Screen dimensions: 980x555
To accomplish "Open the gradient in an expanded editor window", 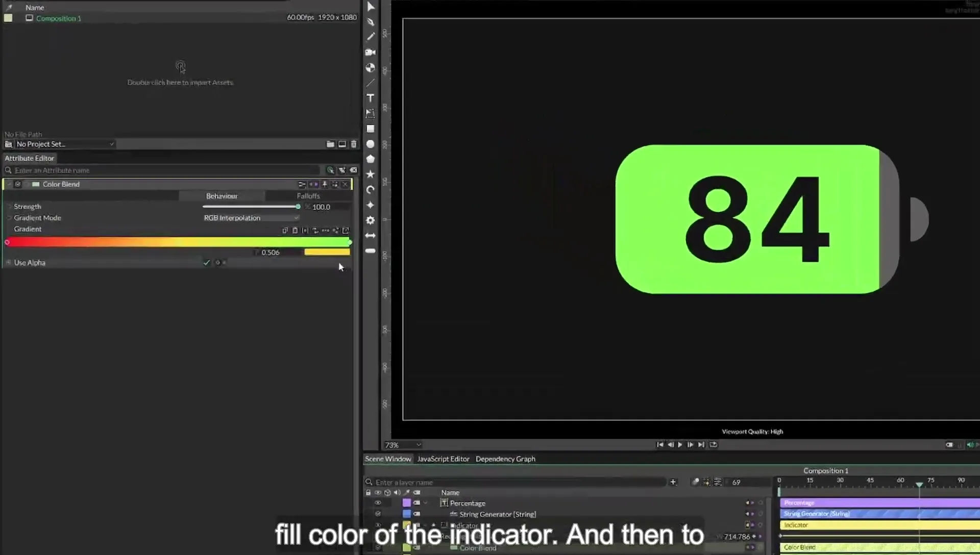I will point(346,231).
